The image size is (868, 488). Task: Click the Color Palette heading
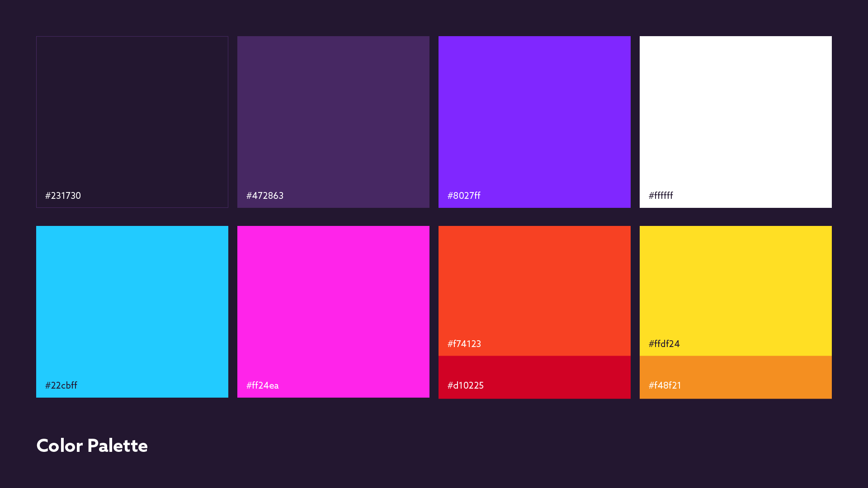[92, 446]
